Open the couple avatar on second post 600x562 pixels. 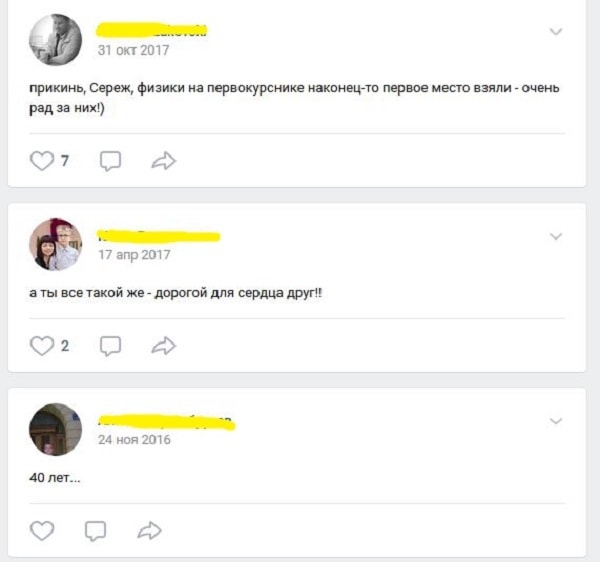point(55,244)
